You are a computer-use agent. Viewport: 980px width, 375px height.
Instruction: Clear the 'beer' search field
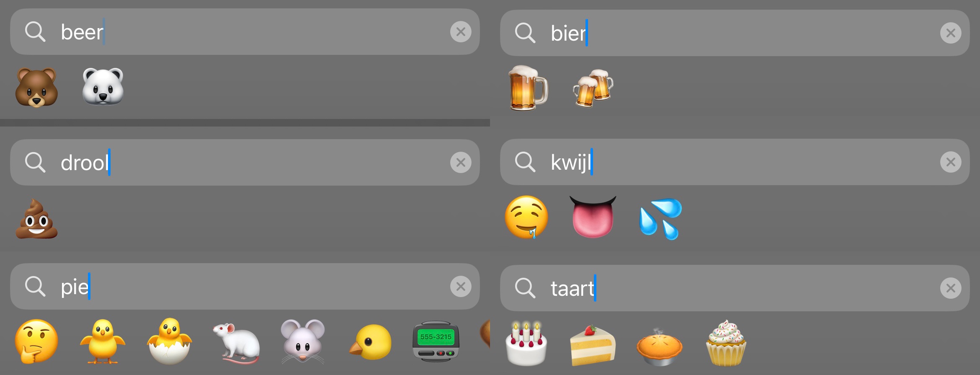461,32
